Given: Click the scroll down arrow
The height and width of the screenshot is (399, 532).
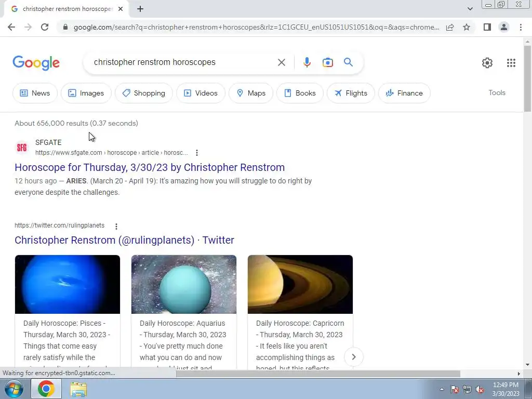Looking at the screenshot, I should pos(527,365).
